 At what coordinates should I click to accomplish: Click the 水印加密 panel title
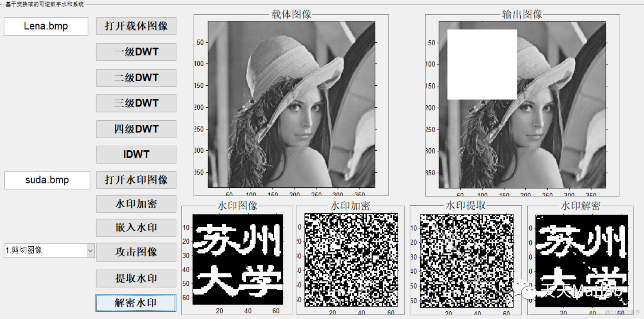coord(350,206)
